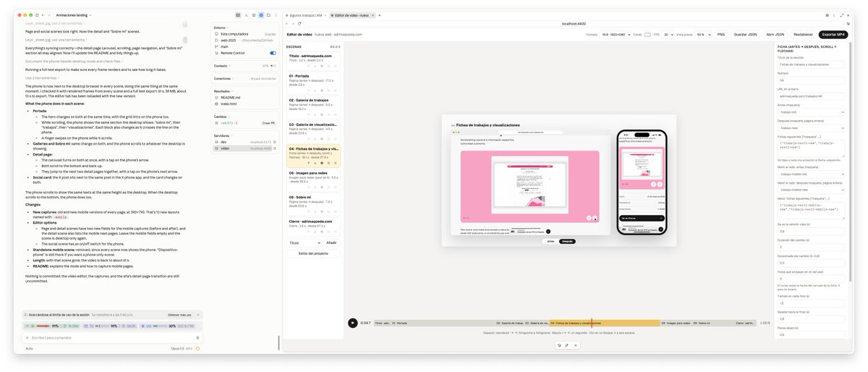Click the pen icon in the floating preview toolbar

tap(566, 345)
